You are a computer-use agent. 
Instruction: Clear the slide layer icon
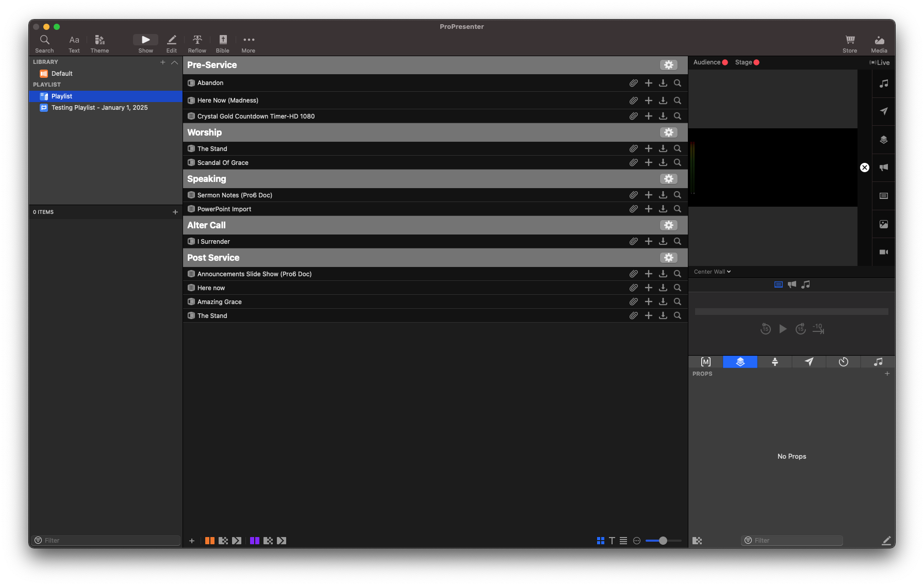[x=884, y=196]
